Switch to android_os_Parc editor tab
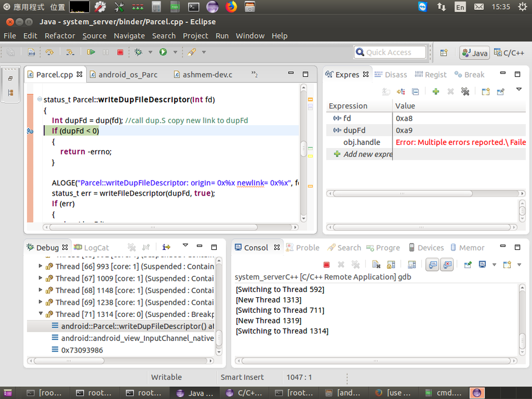 click(x=124, y=75)
